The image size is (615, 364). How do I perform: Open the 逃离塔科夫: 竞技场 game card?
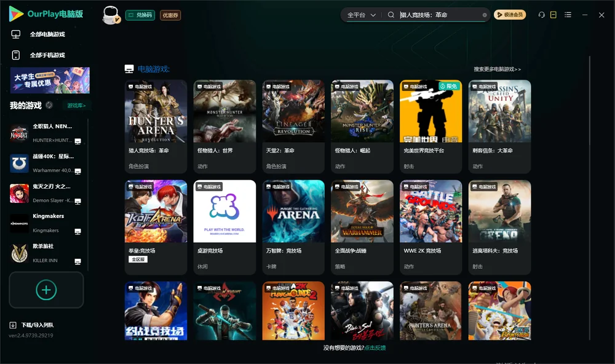coord(499,227)
